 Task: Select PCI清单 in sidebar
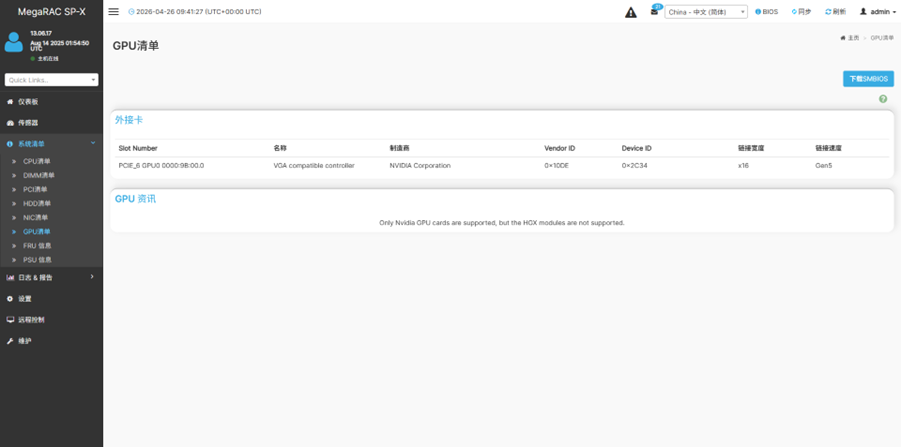[35, 189]
